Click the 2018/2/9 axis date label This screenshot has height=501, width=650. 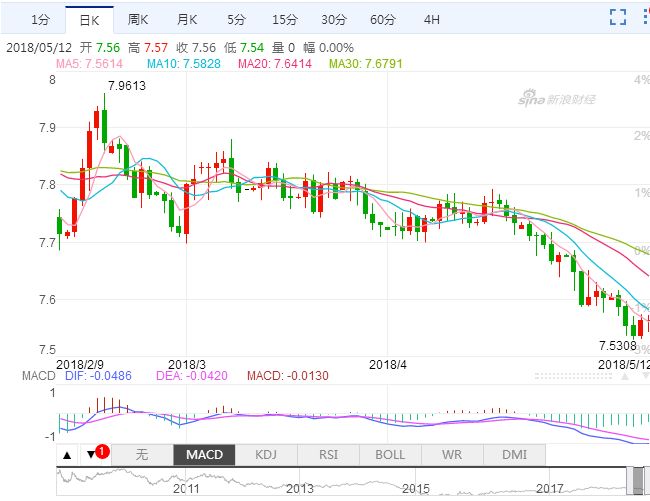coord(80,365)
